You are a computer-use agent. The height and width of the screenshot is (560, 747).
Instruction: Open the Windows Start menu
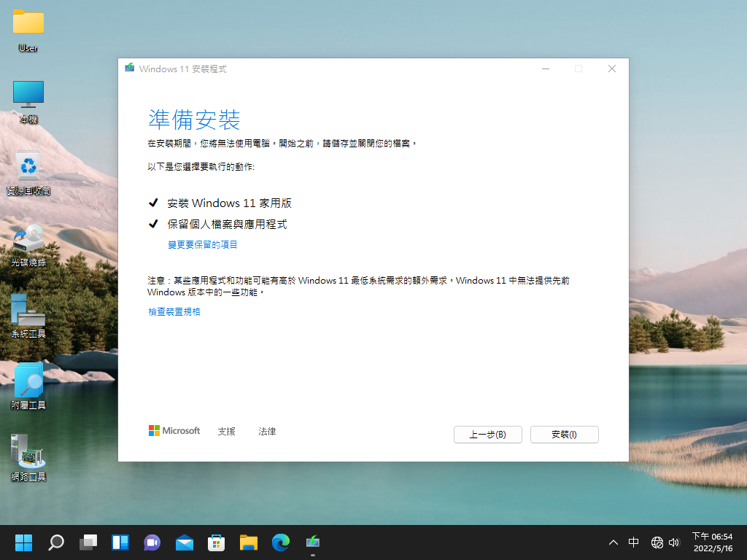tap(23, 542)
